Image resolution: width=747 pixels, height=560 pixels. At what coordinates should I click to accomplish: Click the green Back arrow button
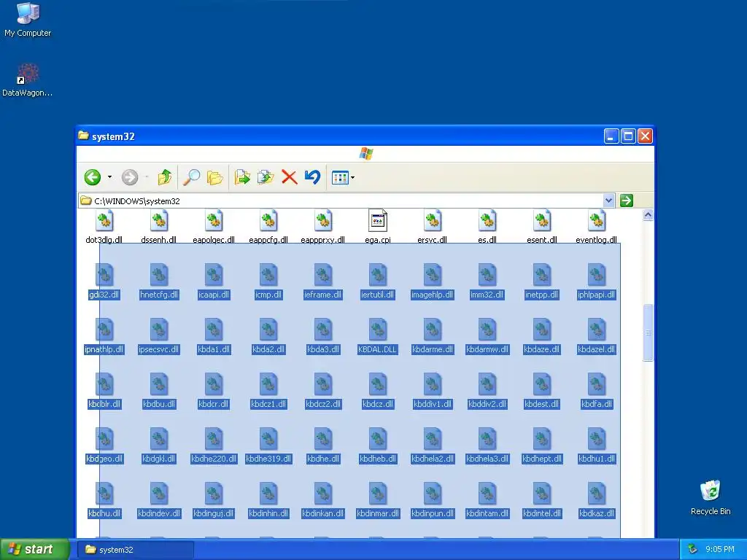pyautogui.click(x=93, y=178)
